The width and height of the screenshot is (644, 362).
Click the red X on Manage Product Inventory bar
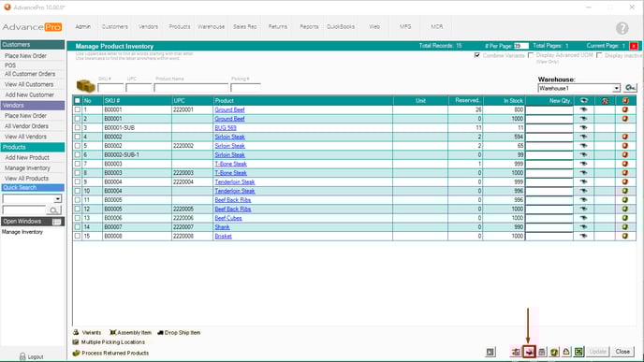(634, 46)
